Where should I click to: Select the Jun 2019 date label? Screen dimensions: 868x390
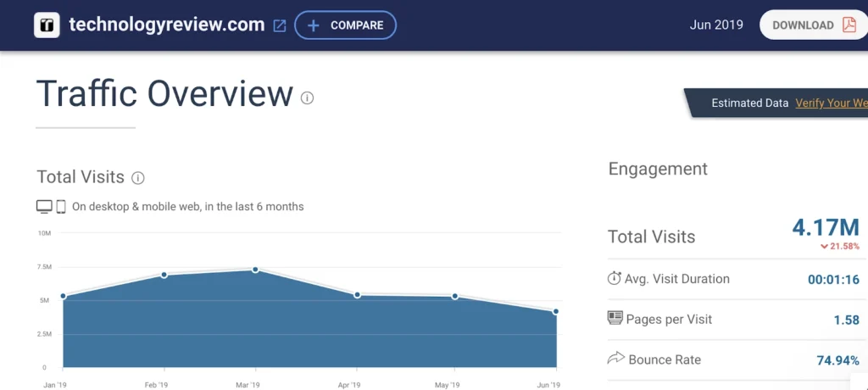click(x=716, y=25)
